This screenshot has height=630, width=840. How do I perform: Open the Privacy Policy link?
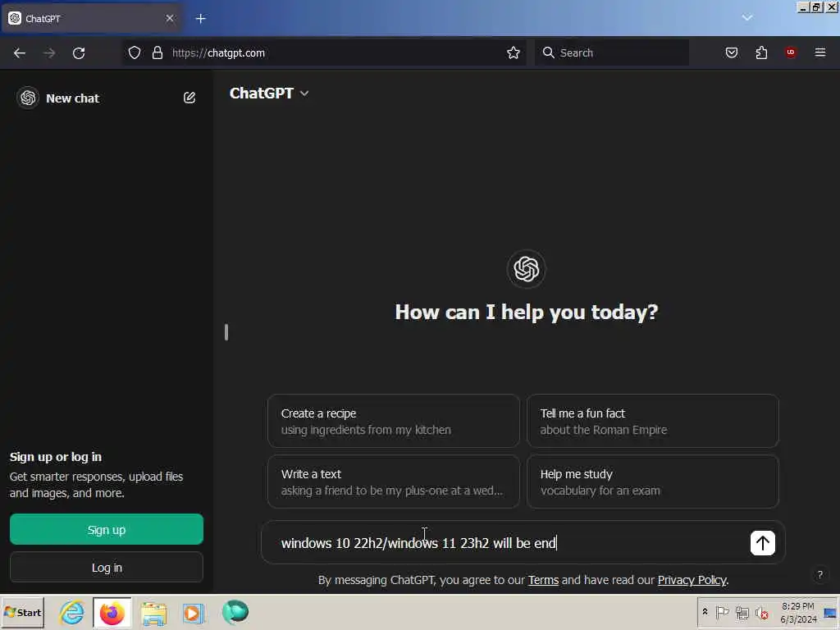pyautogui.click(x=692, y=580)
